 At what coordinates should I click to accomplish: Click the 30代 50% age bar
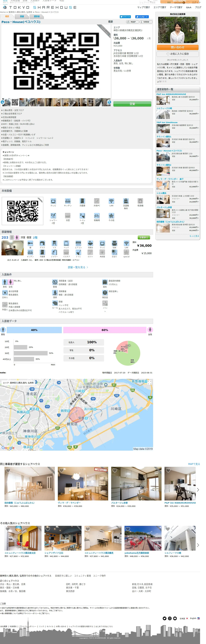31,353
